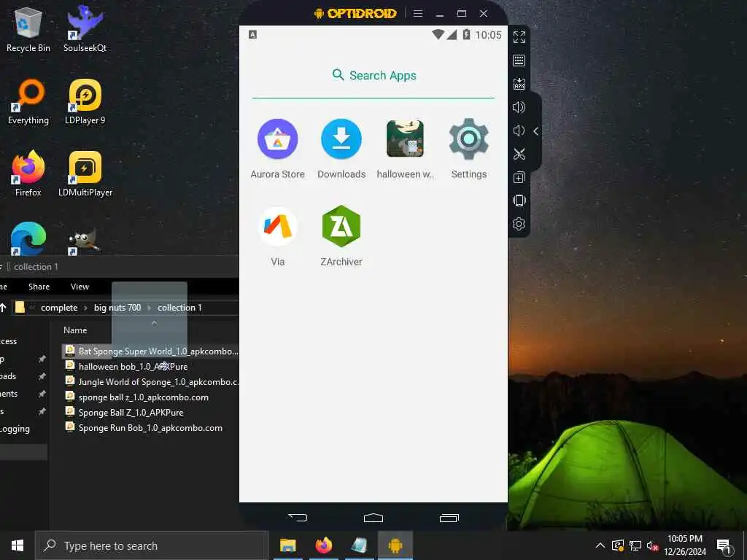This screenshot has height=560, width=747.
Task: Click the taskbar search box
Action: 152,545
